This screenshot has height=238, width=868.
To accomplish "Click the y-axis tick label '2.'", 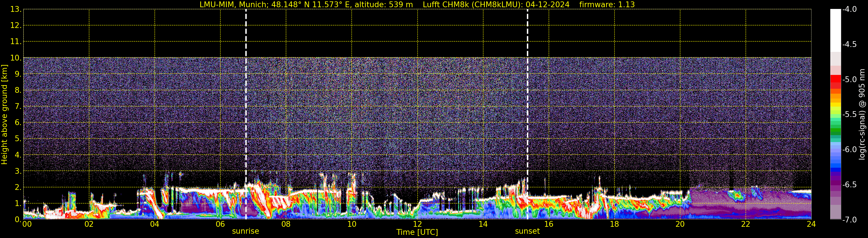I will [18, 188].
